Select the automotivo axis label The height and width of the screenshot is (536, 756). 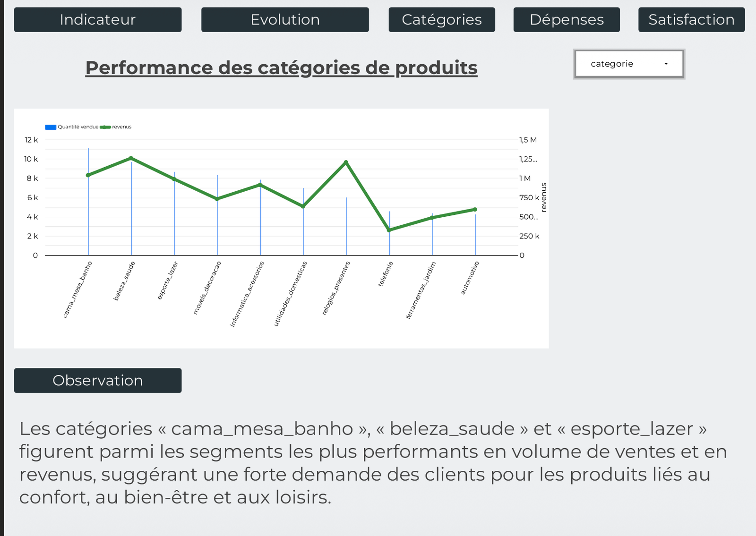(470, 278)
